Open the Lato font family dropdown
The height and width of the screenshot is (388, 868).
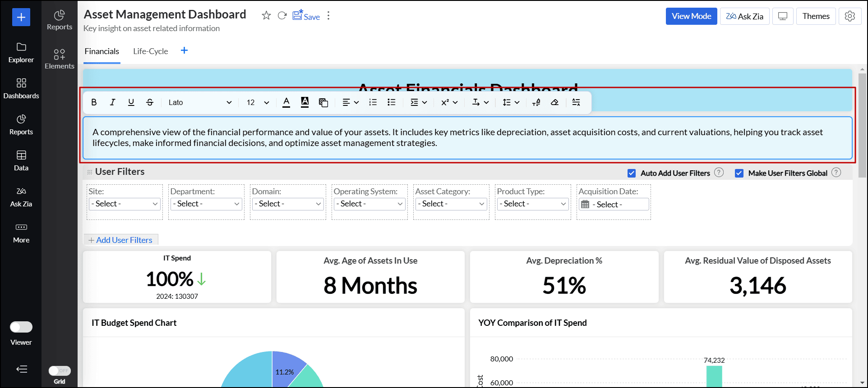click(x=199, y=102)
